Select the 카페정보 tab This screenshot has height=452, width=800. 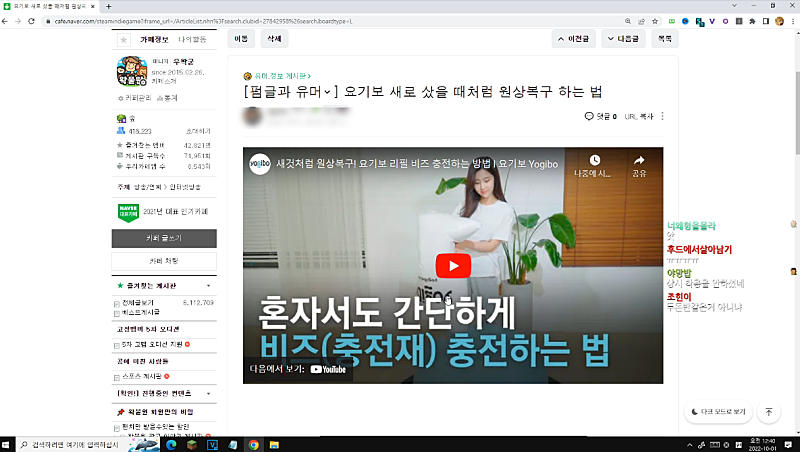155,40
